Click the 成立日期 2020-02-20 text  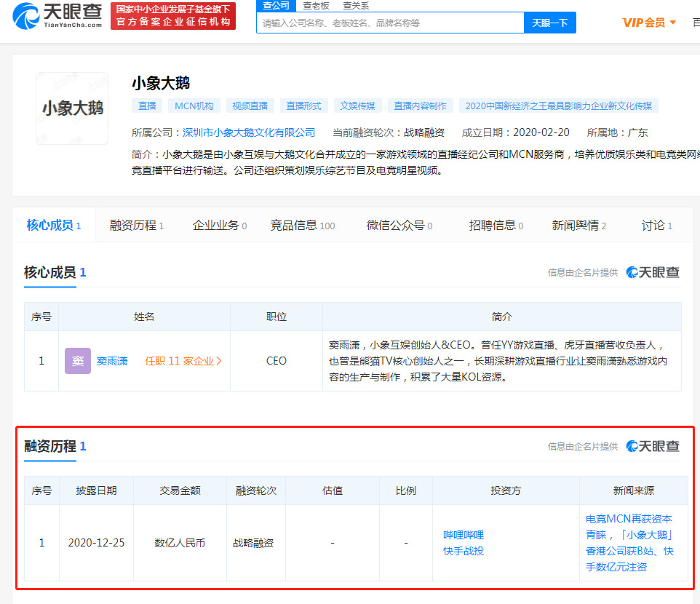516,132
